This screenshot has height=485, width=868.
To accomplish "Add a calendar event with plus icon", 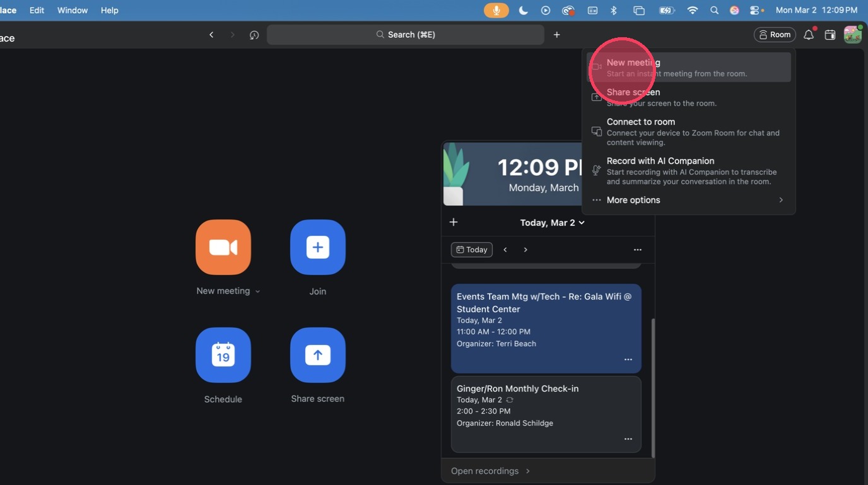I will point(454,222).
